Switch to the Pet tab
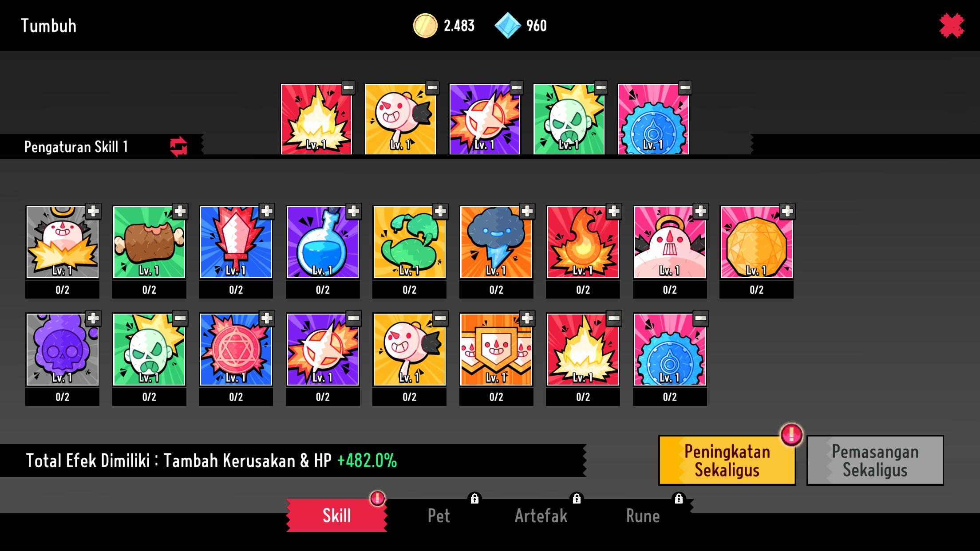The width and height of the screenshot is (980, 551). pyautogui.click(x=439, y=516)
